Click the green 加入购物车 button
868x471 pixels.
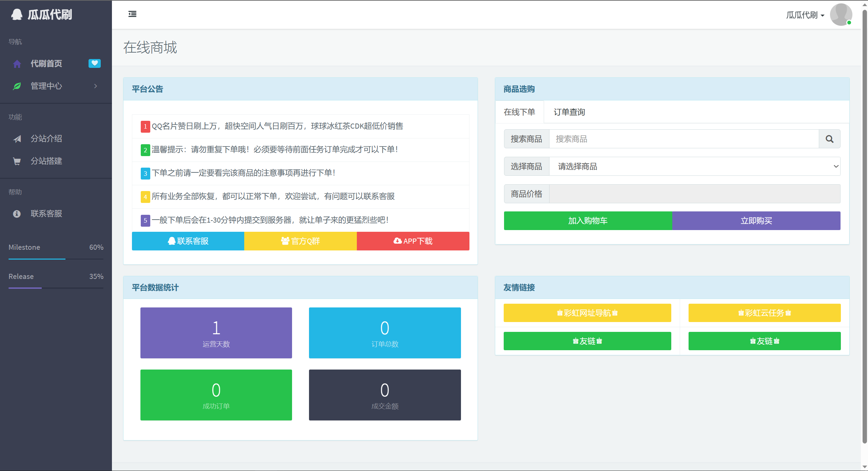tap(588, 221)
